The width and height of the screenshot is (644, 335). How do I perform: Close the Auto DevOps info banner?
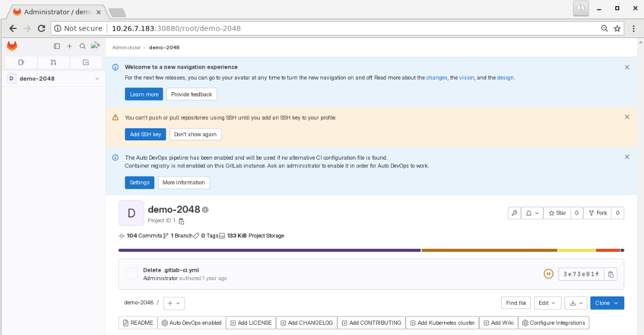tap(627, 157)
